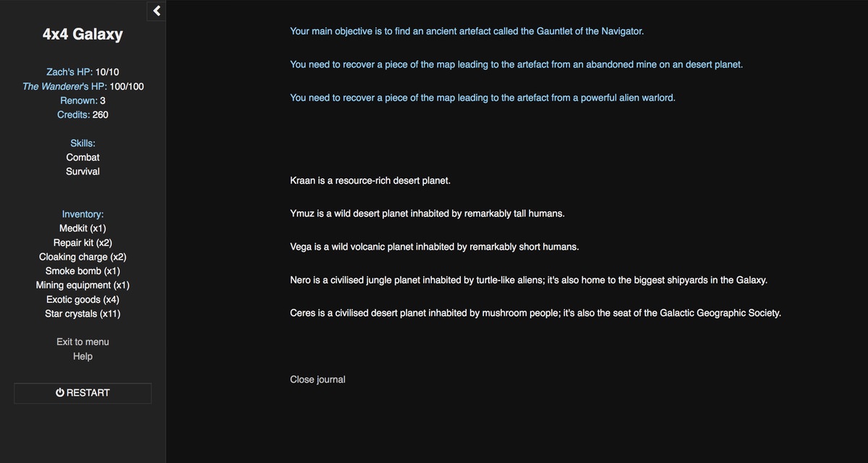Click the Ceres Galactic Geographic Society entry

tap(535, 313)
